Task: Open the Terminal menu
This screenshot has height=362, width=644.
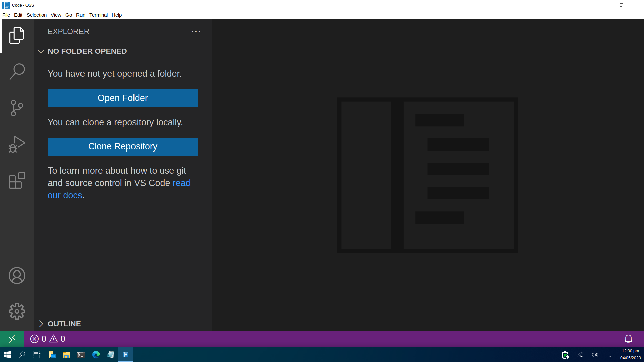Action: tap(98, 15)
